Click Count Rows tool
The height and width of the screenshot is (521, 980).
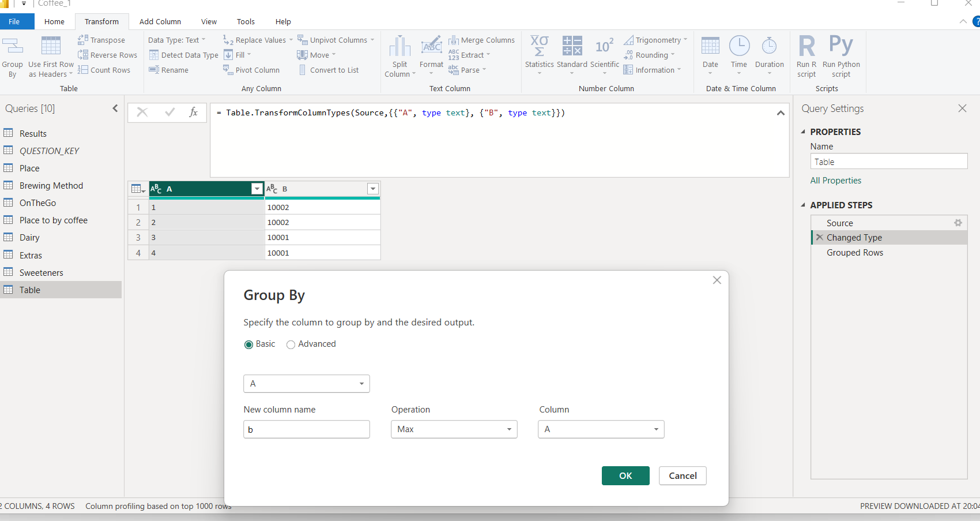104,70
